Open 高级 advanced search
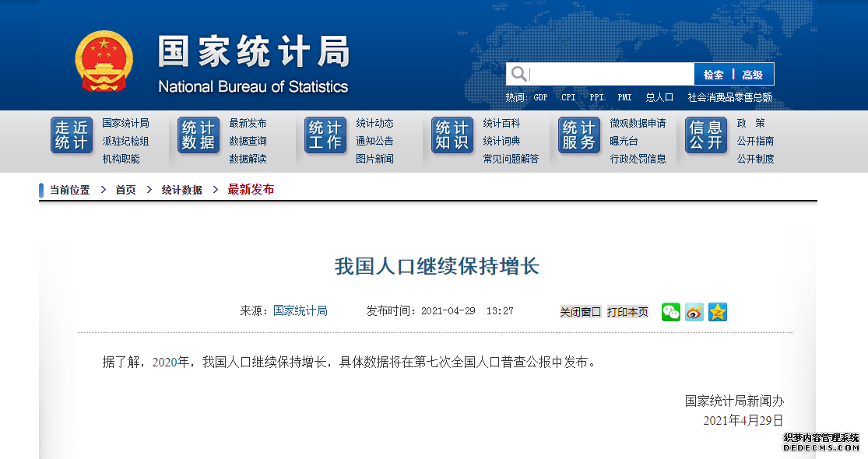 (x=753, y=75)
